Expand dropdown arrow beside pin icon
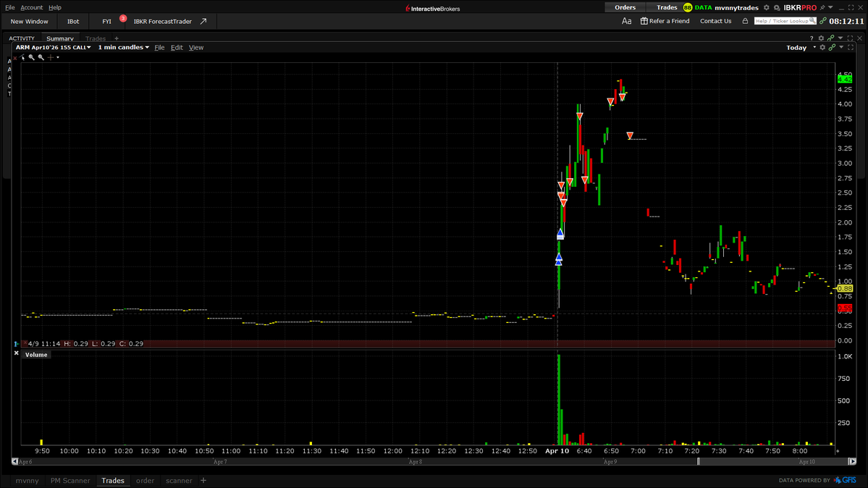868x488 pixels. 830,8
